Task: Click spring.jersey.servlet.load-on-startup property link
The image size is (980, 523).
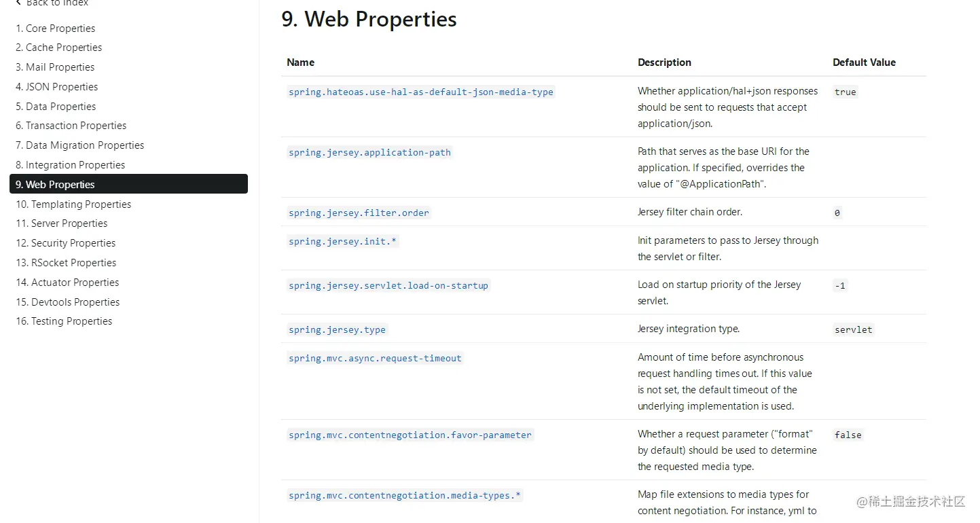Action: point(388,285)
